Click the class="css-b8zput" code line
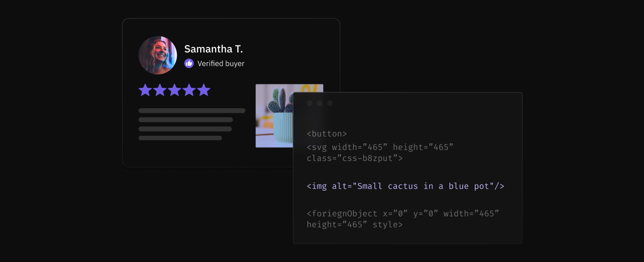This screenshot has height=262, width=644. (354, 158)
